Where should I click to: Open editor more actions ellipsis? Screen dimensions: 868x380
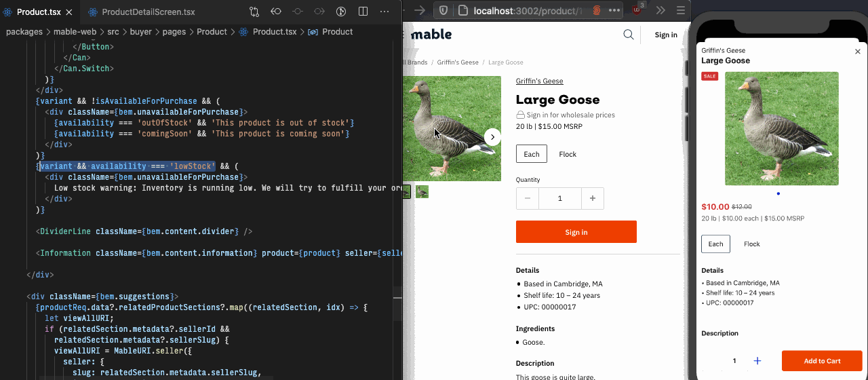[384, 12]
